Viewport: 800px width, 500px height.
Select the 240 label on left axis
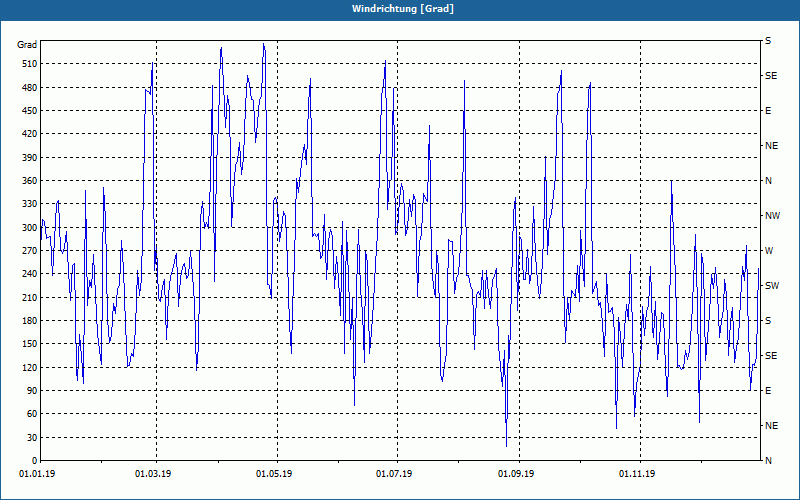[x=29, y=273]
